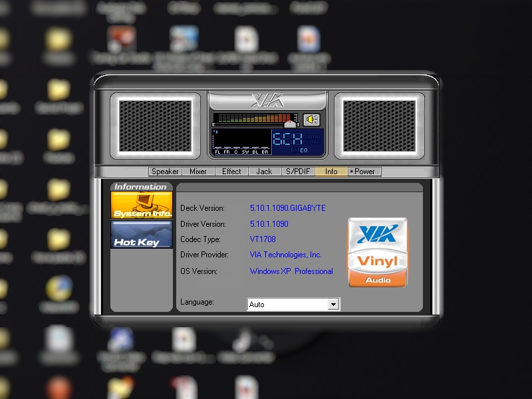Click the FR channel label
This screenshot has width=532, height=399.
tap(227, 152)
